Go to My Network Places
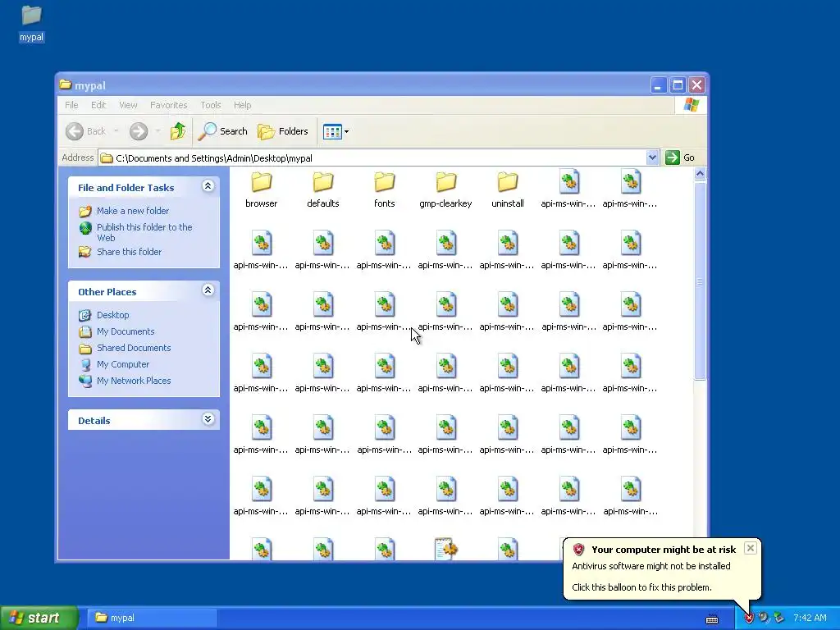 (x=134, y=381)
